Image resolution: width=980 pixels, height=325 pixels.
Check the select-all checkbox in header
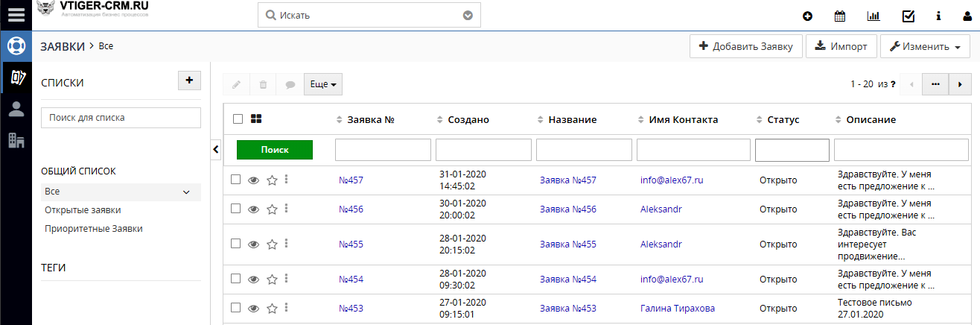click(238, 119)
